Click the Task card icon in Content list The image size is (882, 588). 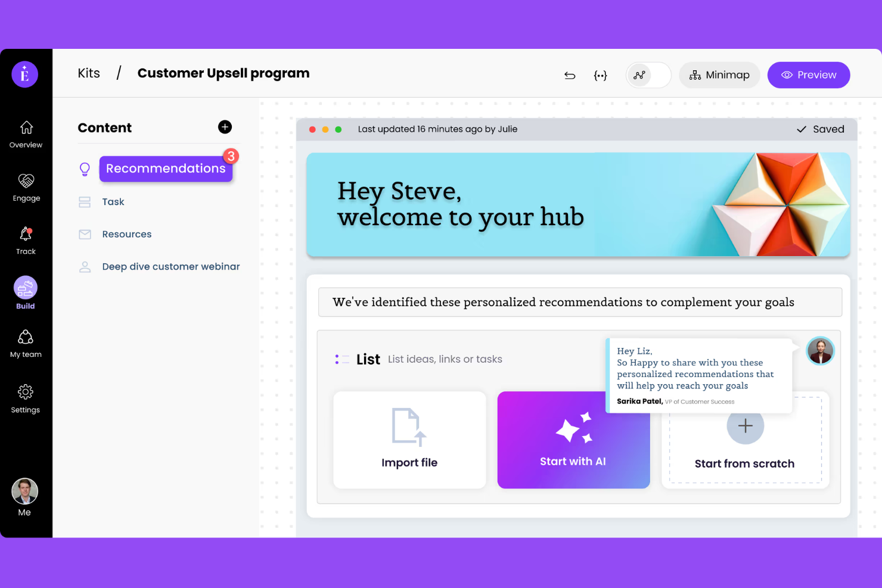click(x=84, y=201)
